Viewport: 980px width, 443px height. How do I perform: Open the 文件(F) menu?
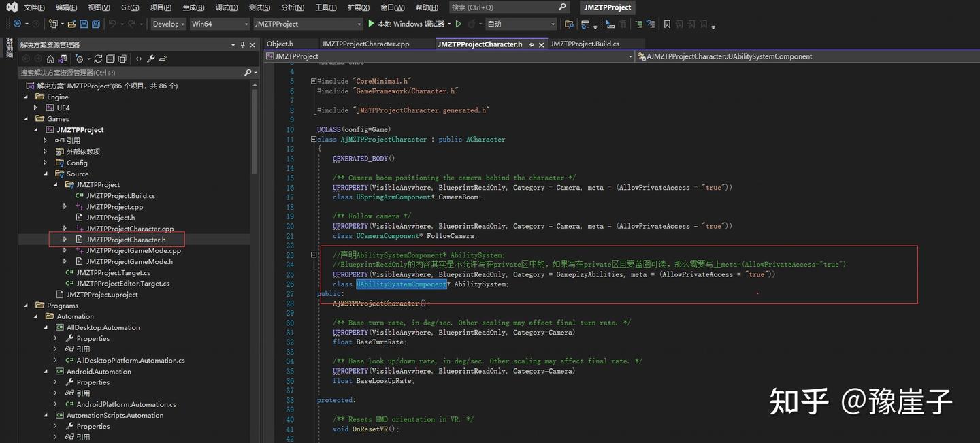[34, 7]
